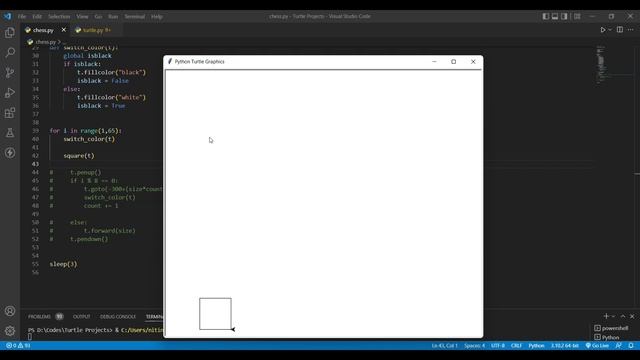
Task: Click line number 43 in the gutter
Action: point(36,164)
